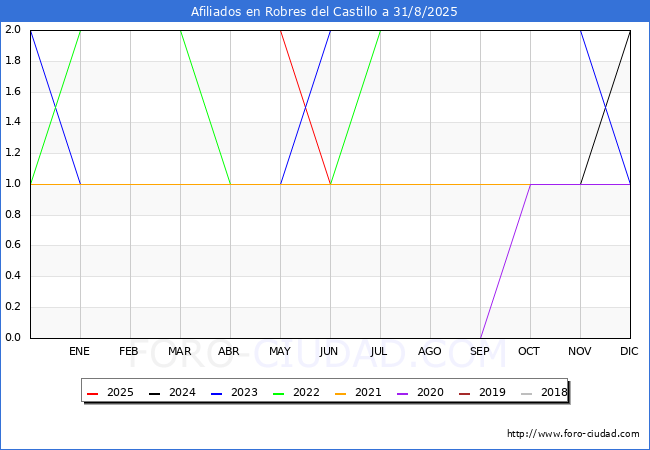Image resolution: width=650 pixels, height=450 pixels.
Task: Click the black 2024 legend swatch
Action: [x=154, y=394]
